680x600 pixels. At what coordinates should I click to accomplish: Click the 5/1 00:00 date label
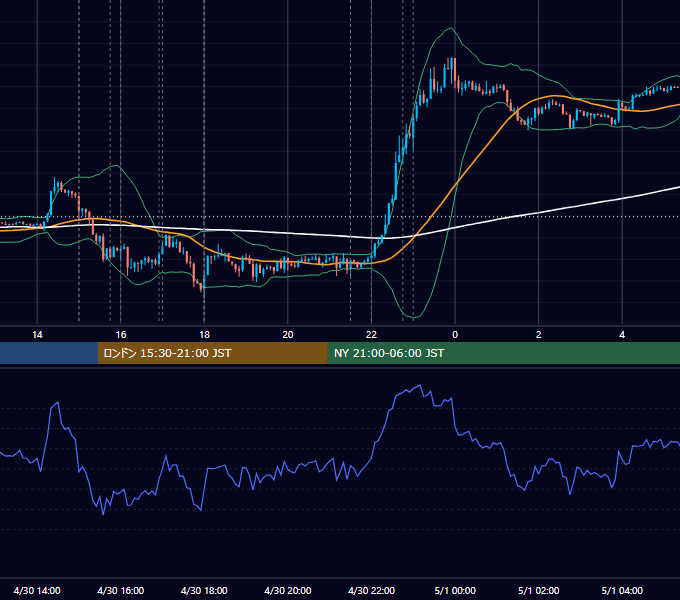[x=455, y=590]
